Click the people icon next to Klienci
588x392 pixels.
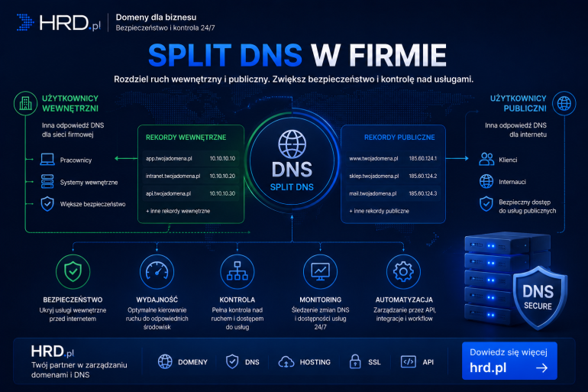click(x=486, y=159)
